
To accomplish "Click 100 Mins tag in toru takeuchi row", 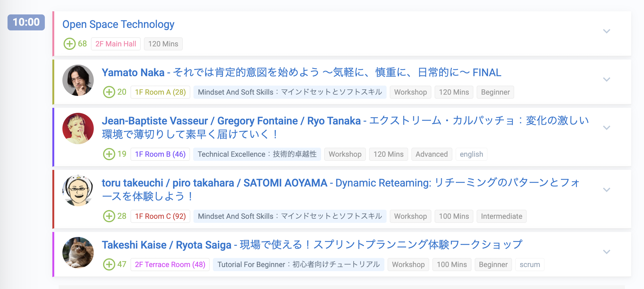I will 454,216.
